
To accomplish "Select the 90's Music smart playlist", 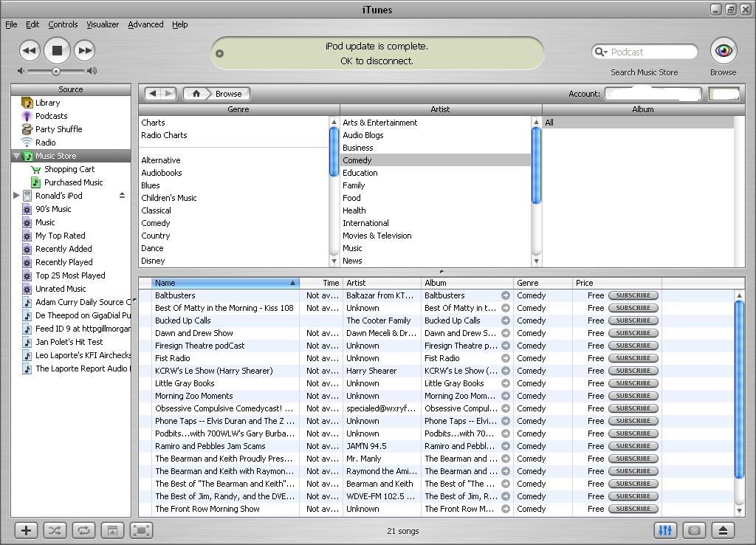I will 71,209.
